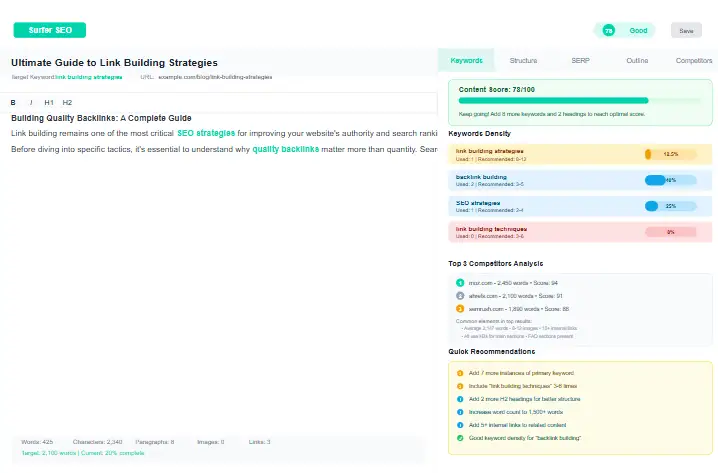This screenshot has width=718, height=473.
Task: Click the semrush.com competitor entry
Action: coord(518,309)
